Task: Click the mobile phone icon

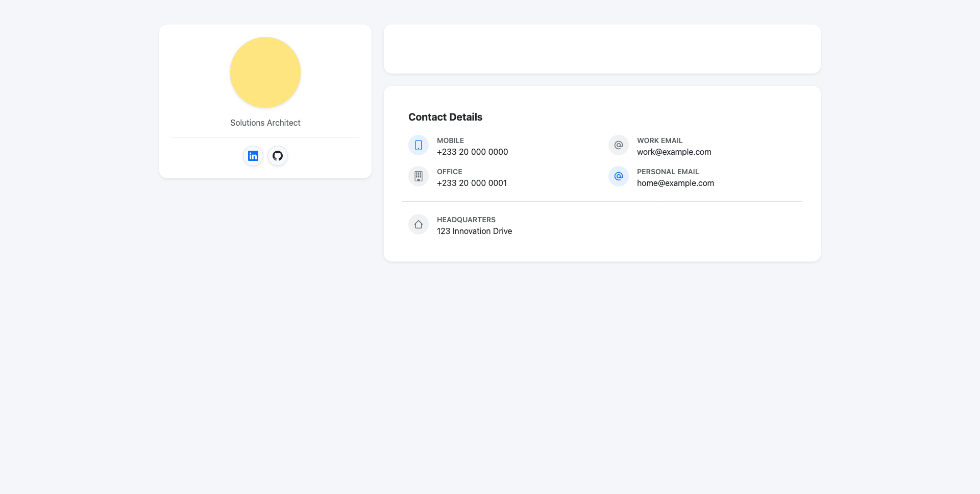Action: pos(419,145)
